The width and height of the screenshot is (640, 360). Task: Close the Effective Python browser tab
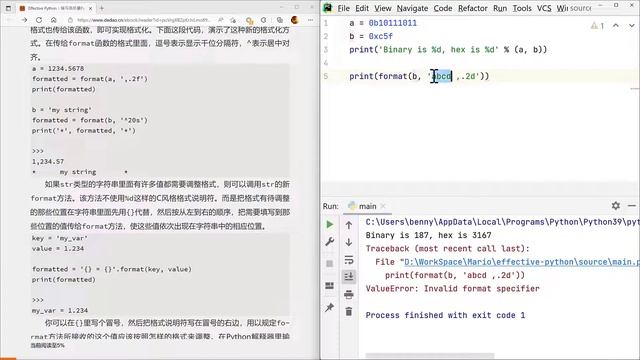[90, 8]
